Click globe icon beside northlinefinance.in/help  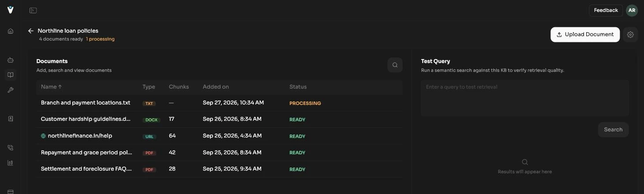coord(43,136)
